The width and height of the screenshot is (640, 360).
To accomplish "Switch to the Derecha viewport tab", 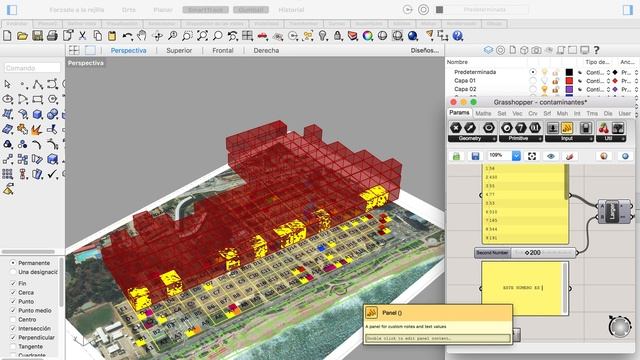I will point(266,51).
